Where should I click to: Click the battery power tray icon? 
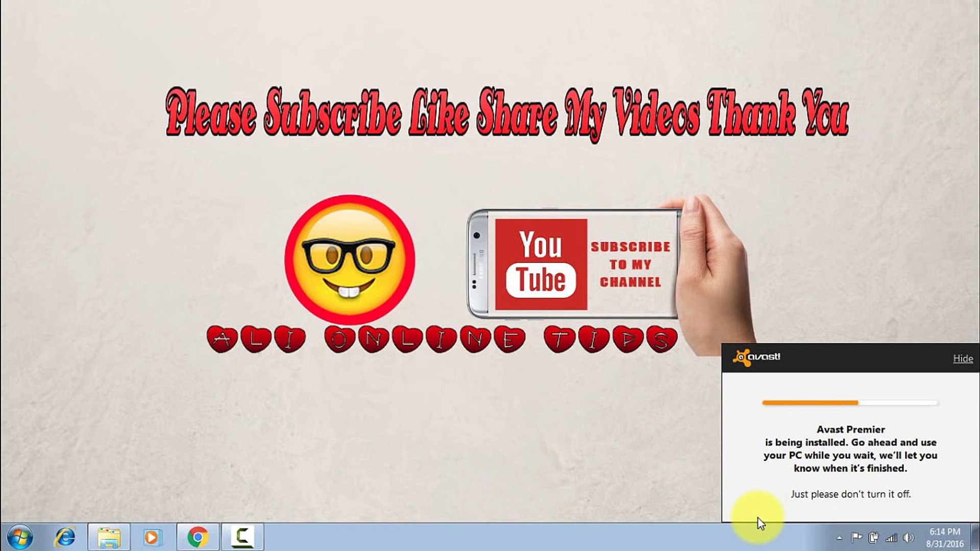pos(873,538)
